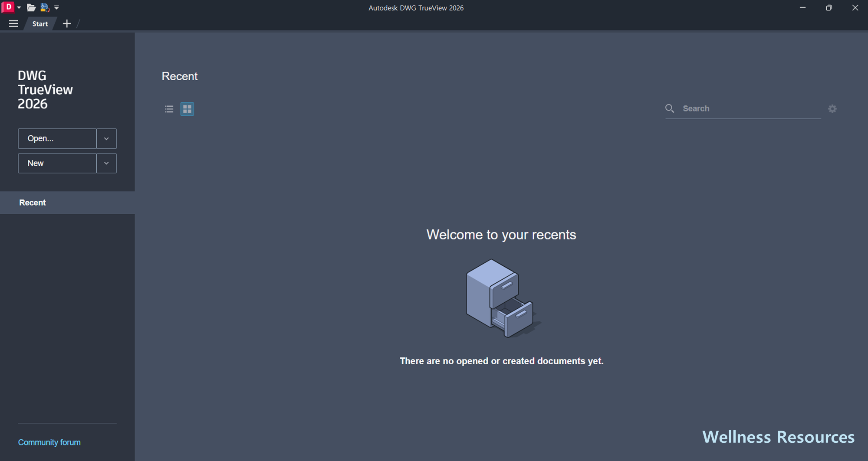Minimize the DWG TrueView window
The image size is (868, 461).
point(802,7)
